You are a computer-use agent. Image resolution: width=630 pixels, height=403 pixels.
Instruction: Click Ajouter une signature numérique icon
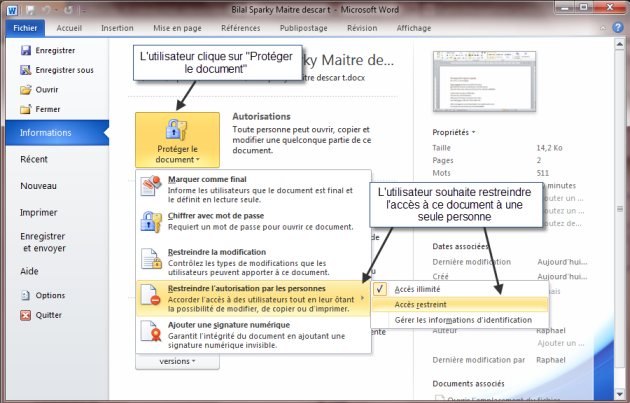tap(152, 333)
